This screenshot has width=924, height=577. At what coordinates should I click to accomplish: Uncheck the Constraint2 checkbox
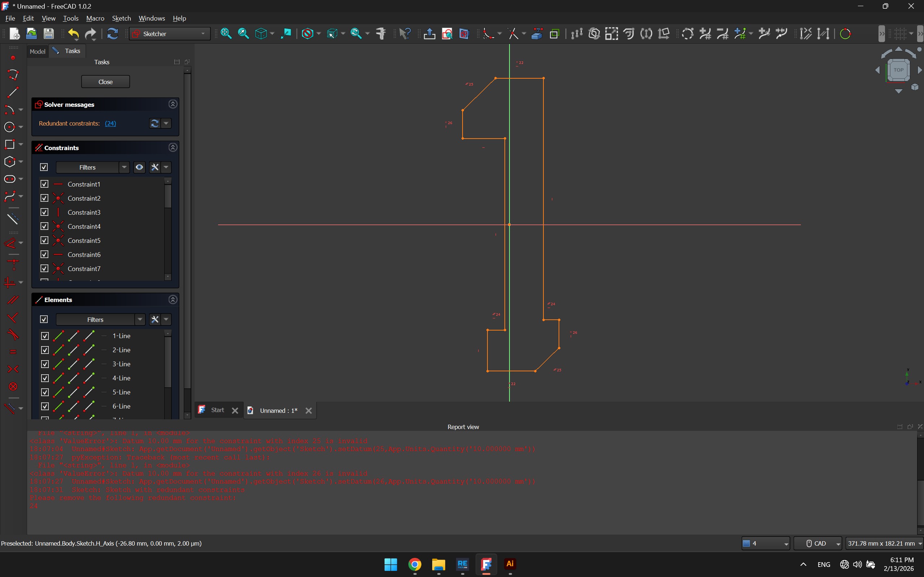pos(44,198)
